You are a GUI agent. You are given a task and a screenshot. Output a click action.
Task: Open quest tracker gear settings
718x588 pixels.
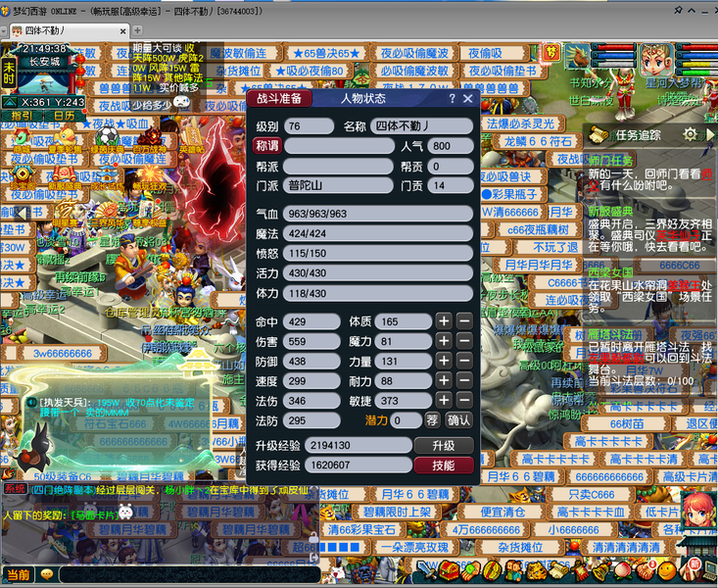(690, 134)
